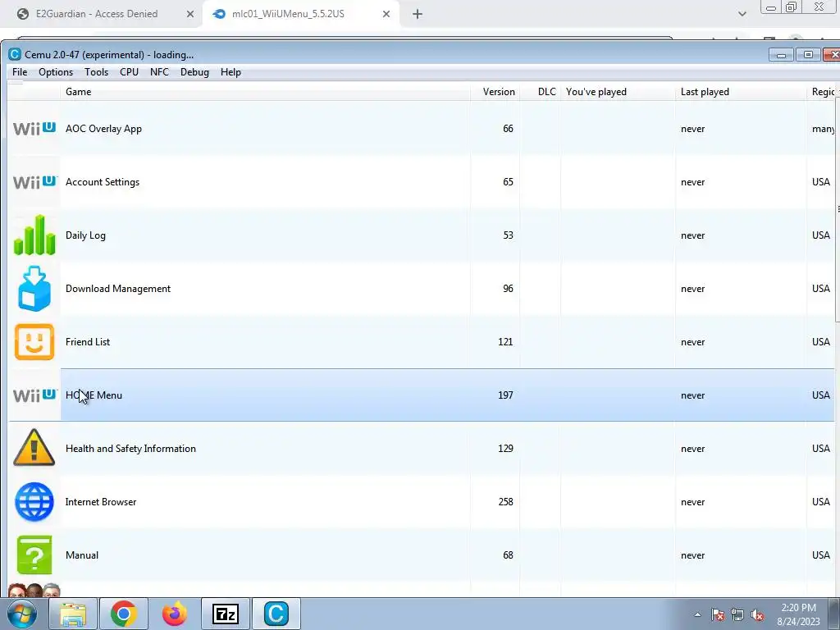This screenshot has width=840, height=630.
Task: Click the Manual green question mark icon
Action: pyautogui.click(x=34, y=555)
